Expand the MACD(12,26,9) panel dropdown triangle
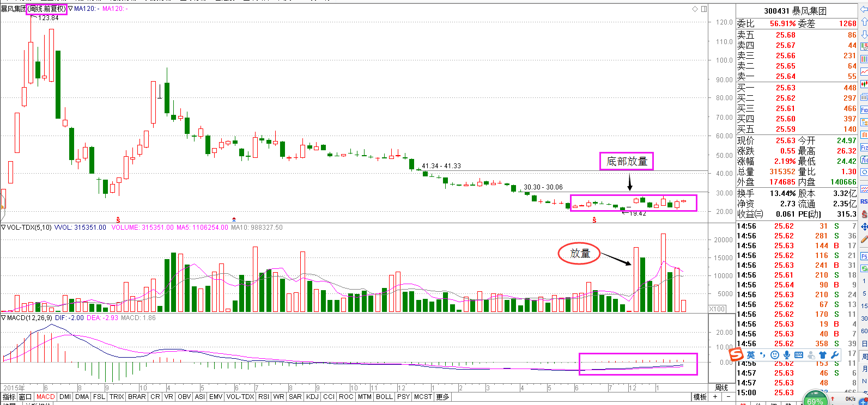Image resolution: width=868 pixels, height=405 pixels. point(3,317)
